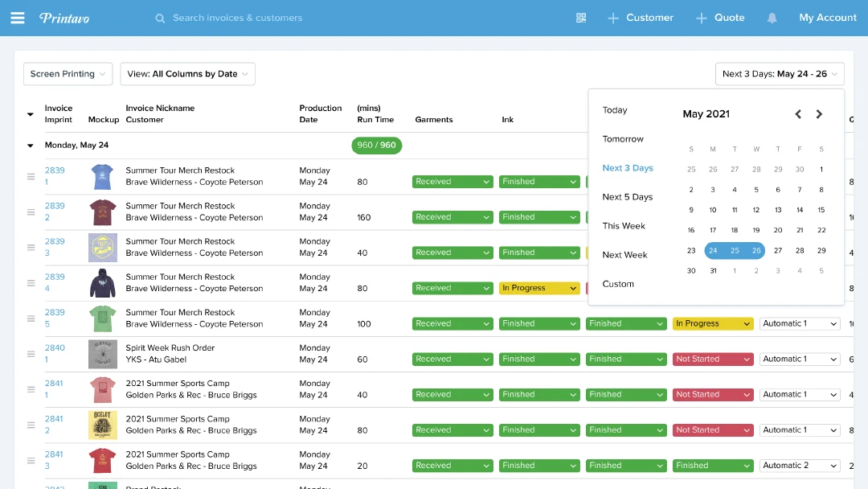The height and width of the screenshot is (489, 868).
Task: Select Tomorrow date range
Action: pyautogui.click(x=623, y=139)
